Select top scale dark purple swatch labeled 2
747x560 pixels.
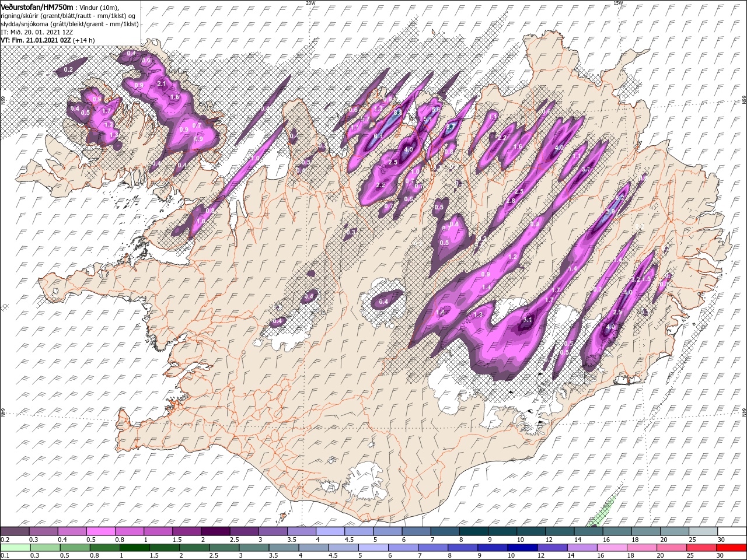[x=215, y=531]
